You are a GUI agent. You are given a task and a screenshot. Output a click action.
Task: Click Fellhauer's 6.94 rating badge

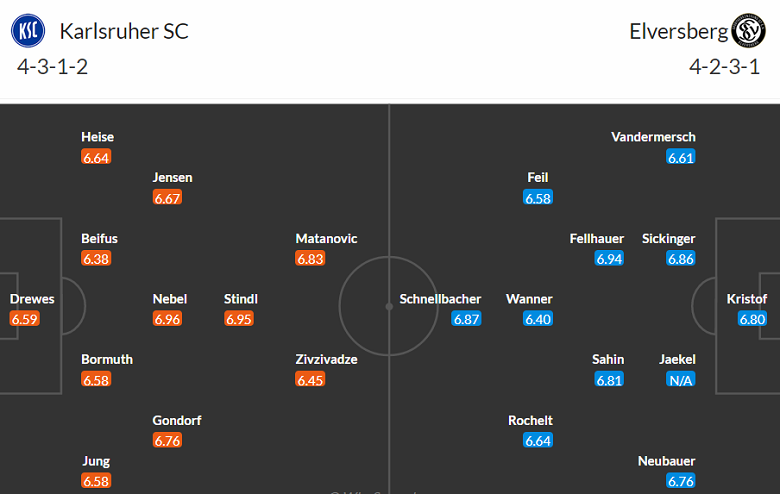(609, 259)
